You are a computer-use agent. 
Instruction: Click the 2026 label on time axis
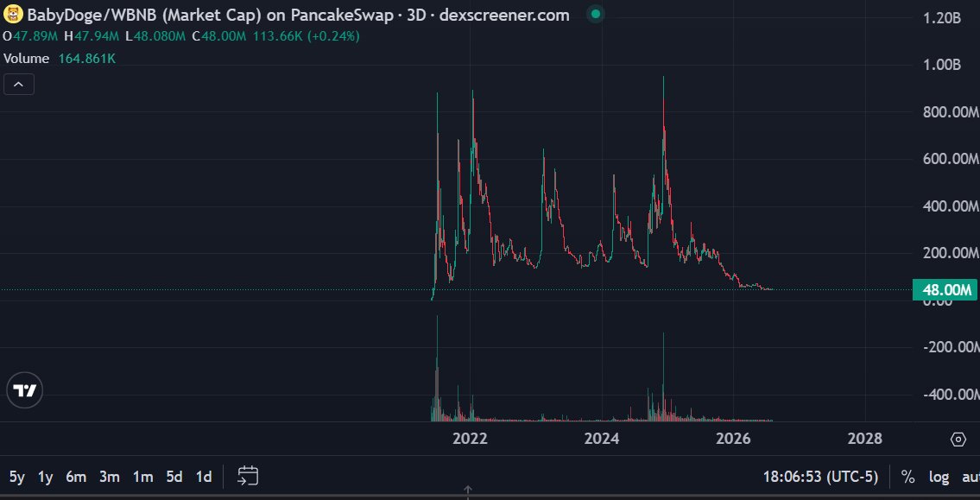pyautogui.click(x=733, y=439)
